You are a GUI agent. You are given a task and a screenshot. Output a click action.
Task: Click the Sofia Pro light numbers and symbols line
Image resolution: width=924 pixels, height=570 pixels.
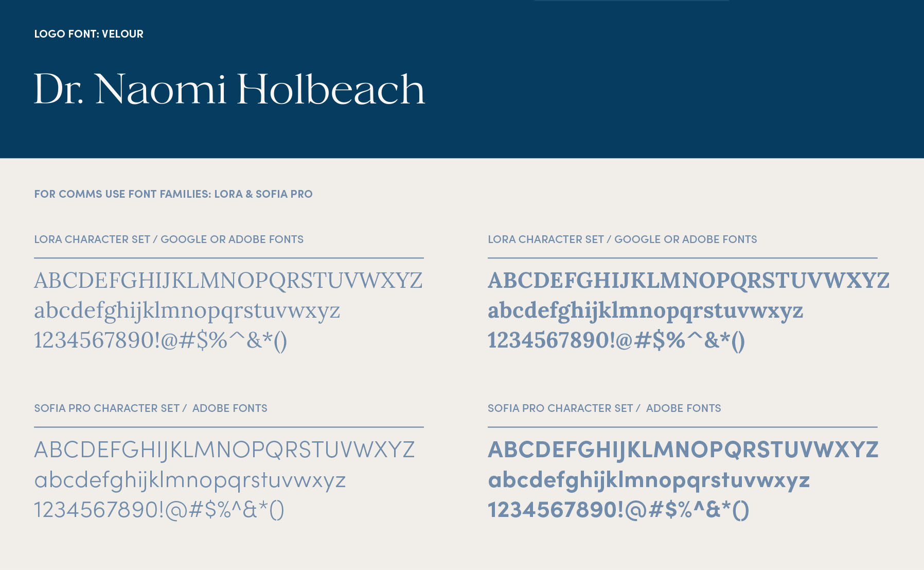pos(159,510)
